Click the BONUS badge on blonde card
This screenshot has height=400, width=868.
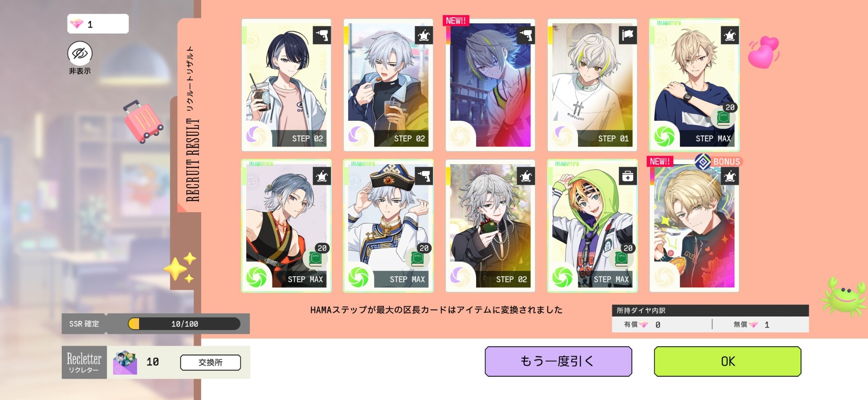click(x=719, y=161)
